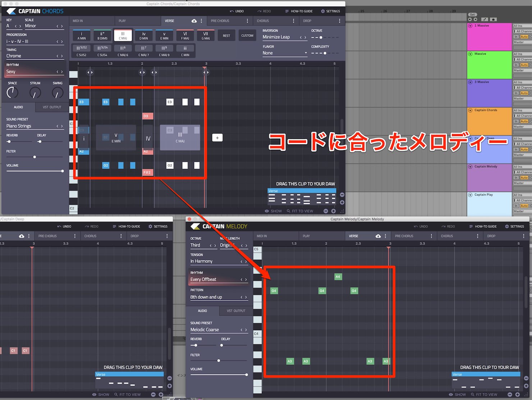The width and height of the screenshot is (532, 400).
Task: Switch to Drop tab in Captain Chords
Action: [x=307, y=21]
